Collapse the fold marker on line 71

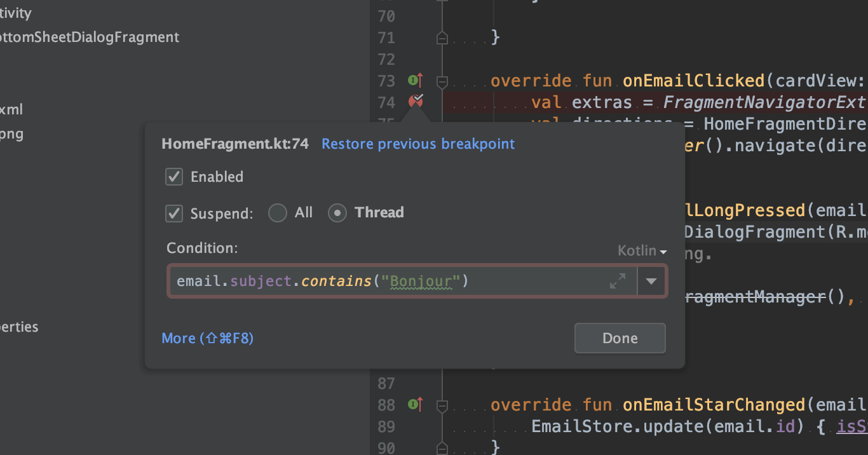pos(442,39)
